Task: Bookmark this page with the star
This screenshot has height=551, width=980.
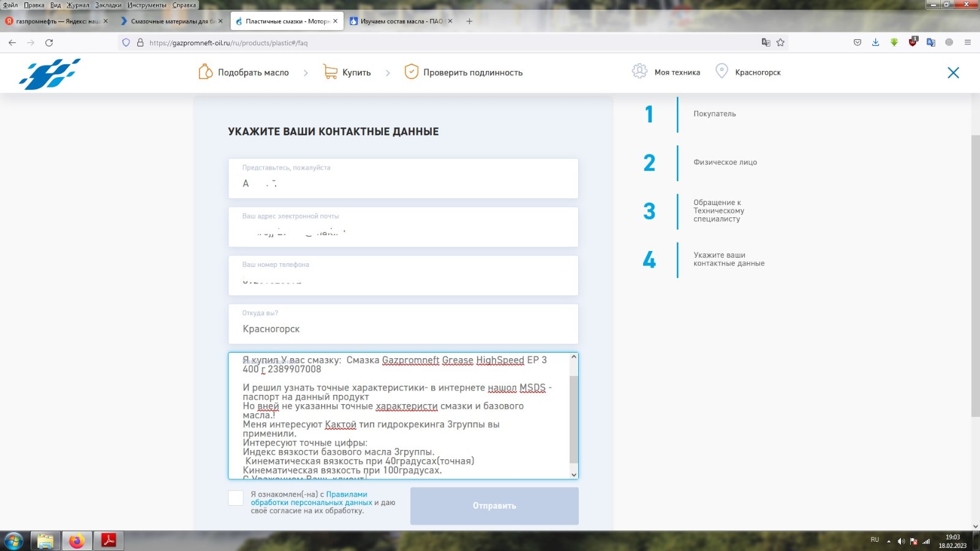Action: pos(780,43)
